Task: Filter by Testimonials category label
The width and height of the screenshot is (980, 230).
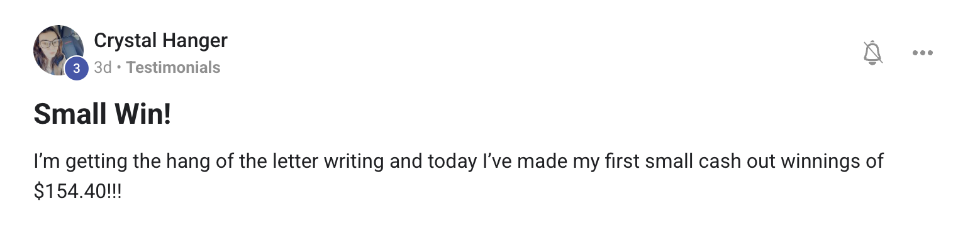Action: [173, 67]
